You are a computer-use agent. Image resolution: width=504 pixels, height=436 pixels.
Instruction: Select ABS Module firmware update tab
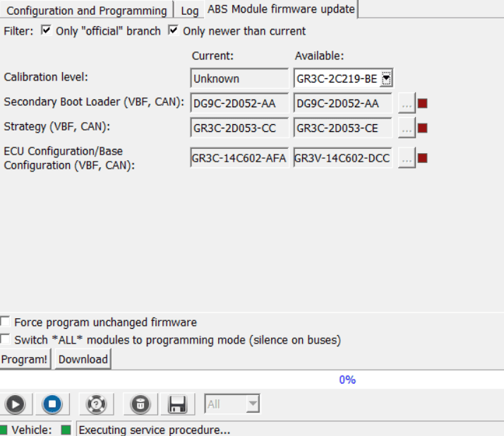click(281, 9)
